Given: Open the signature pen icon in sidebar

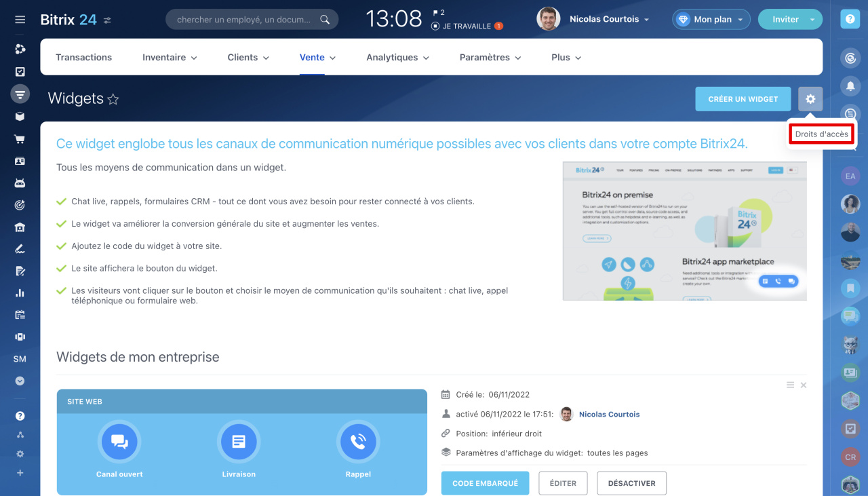Looking at the screenshot, I should (x=20, y=249).
